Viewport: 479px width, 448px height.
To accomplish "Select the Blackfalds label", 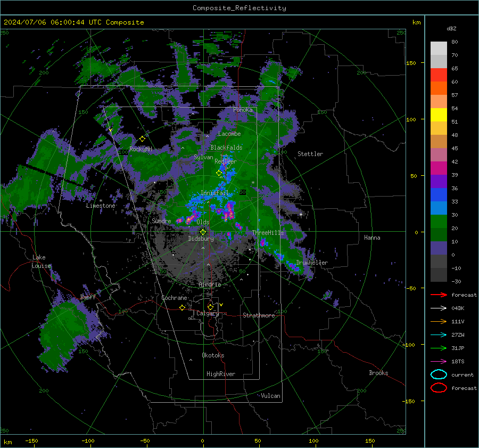I will 226,148.
